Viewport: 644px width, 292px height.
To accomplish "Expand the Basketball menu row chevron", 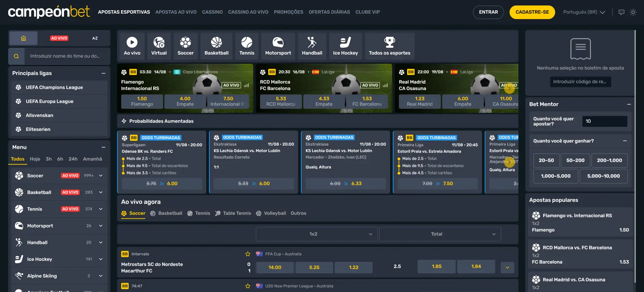I will (101, 192).
